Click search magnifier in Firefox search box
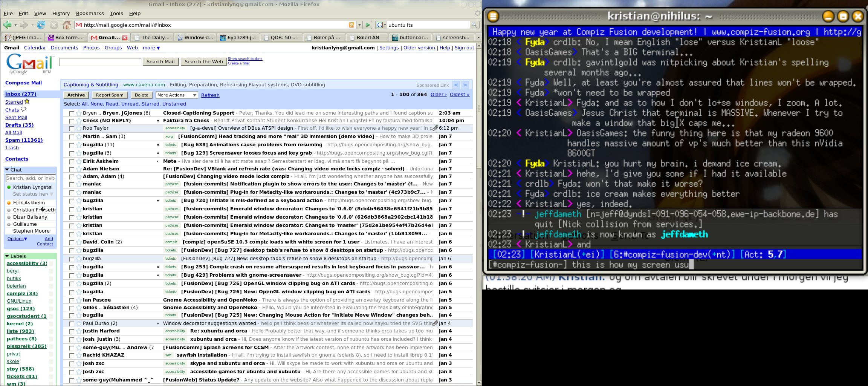868x386 pixels. click(475, 25)
